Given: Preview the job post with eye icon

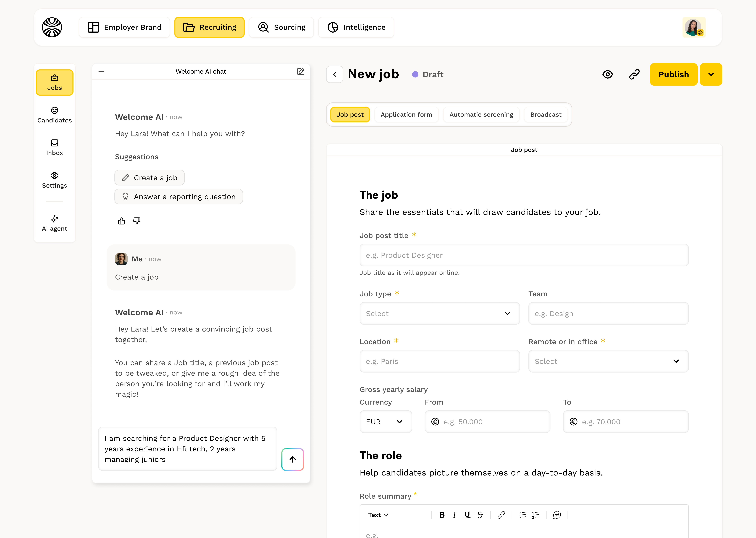Looking at the screenshot, I should pyautogui.click(x=607, y=74).
